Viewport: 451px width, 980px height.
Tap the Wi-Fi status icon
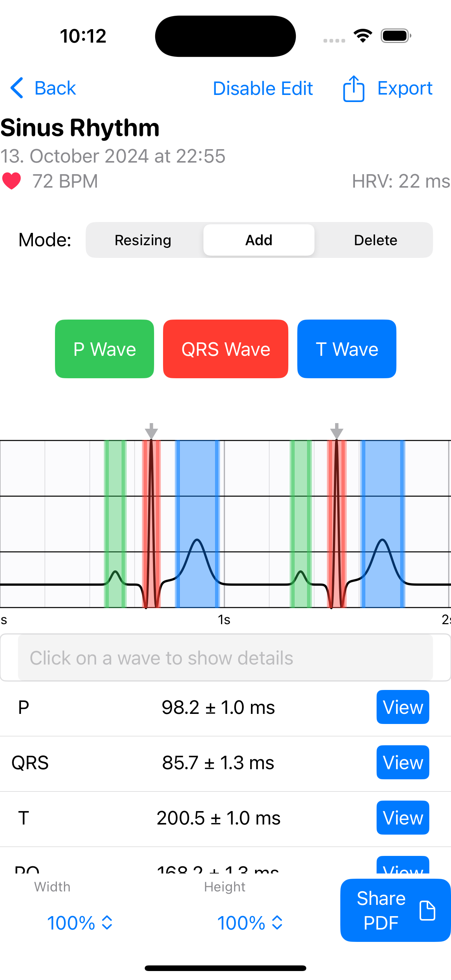[x=363, y=36]
